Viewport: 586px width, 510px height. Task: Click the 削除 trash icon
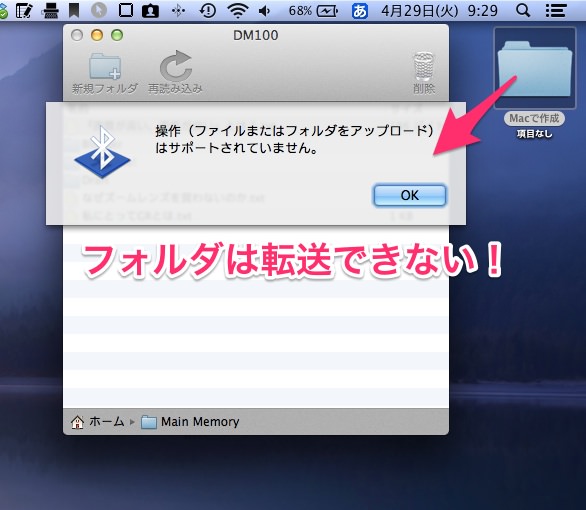(x=424, y=67)
